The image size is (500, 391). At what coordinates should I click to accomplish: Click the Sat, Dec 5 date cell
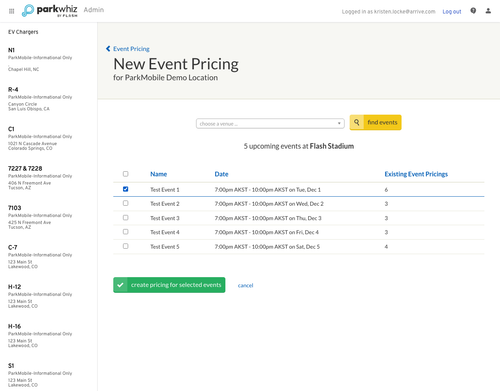pos(267,247)
